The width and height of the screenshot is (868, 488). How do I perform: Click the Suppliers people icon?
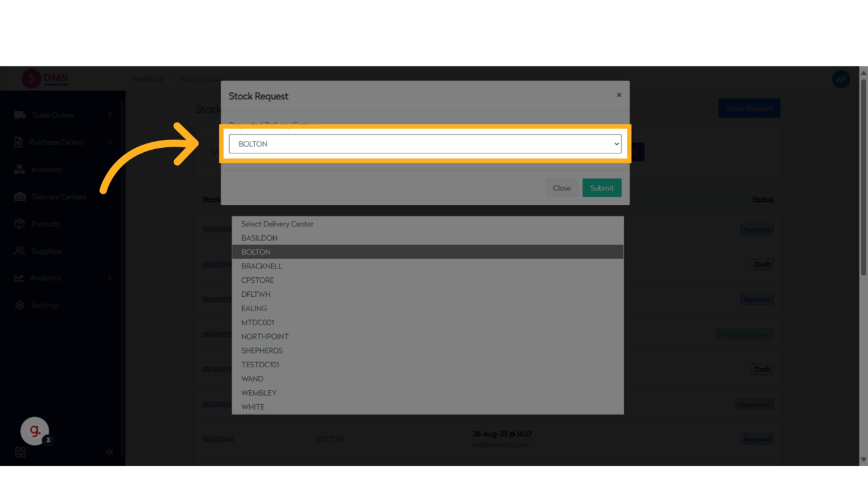coord(20,251)
